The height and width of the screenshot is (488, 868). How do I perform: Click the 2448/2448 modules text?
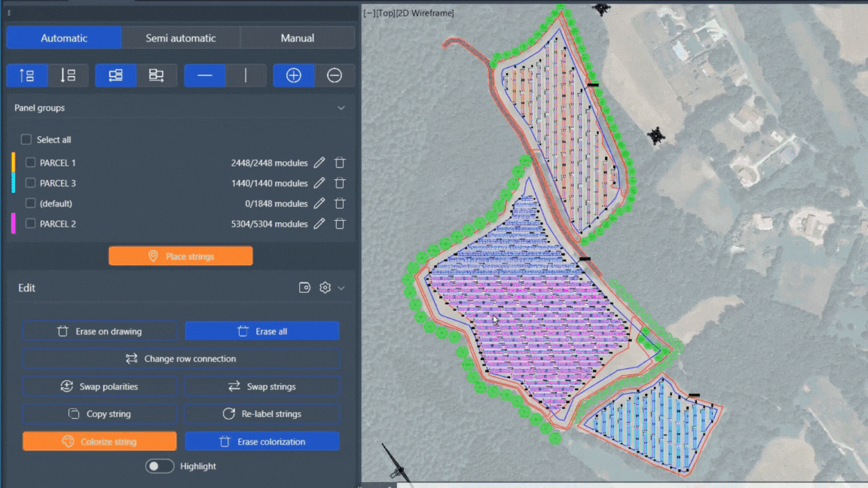(x=269, y=163)
